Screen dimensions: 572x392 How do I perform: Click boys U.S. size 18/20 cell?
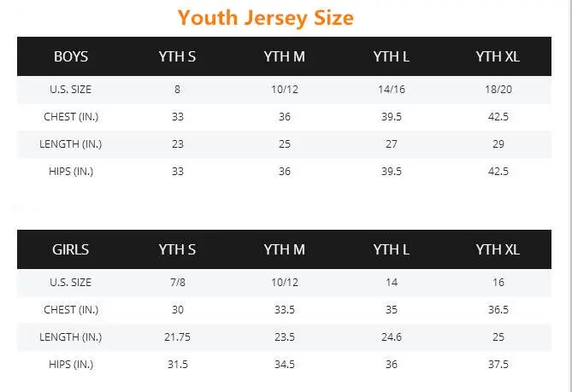(498, 90)
